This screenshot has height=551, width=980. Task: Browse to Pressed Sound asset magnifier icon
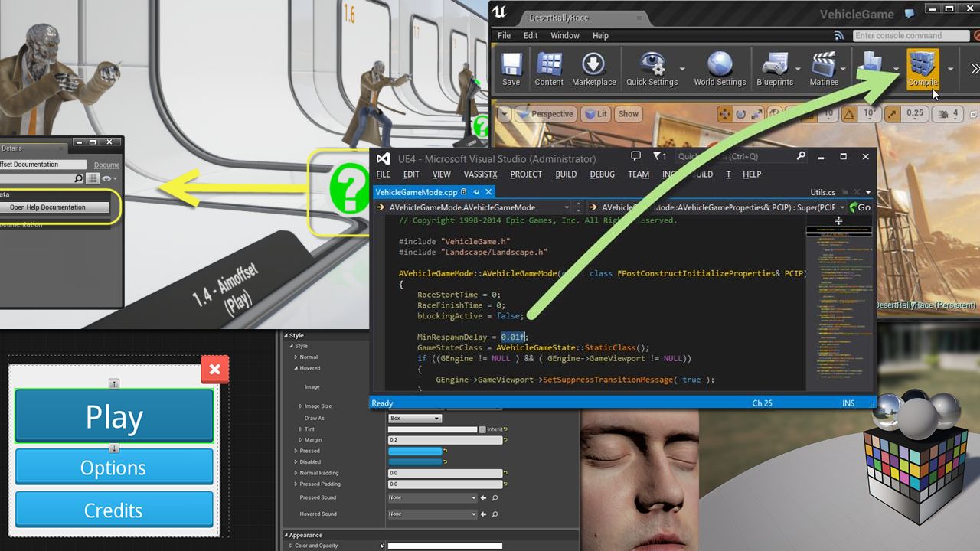coord(495,498)
